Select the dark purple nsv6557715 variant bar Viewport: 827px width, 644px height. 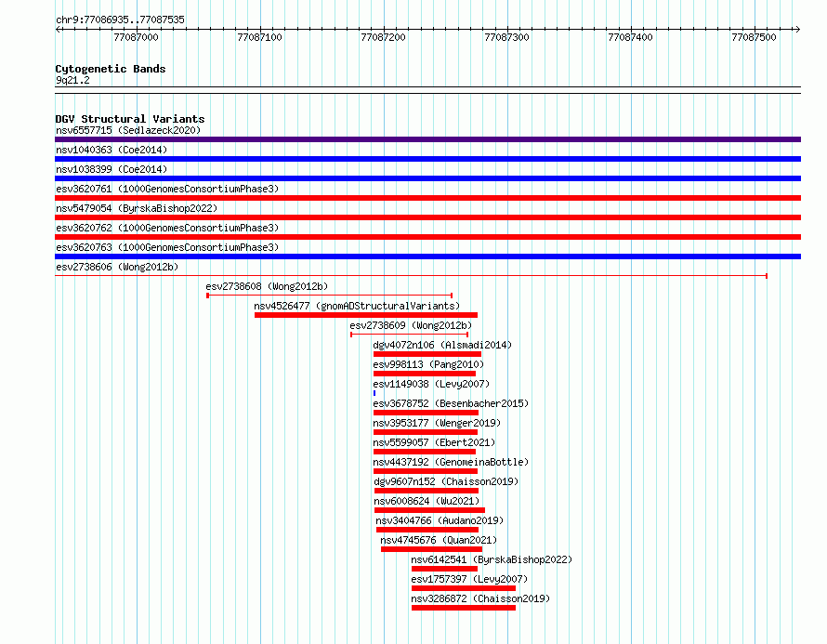427,139
